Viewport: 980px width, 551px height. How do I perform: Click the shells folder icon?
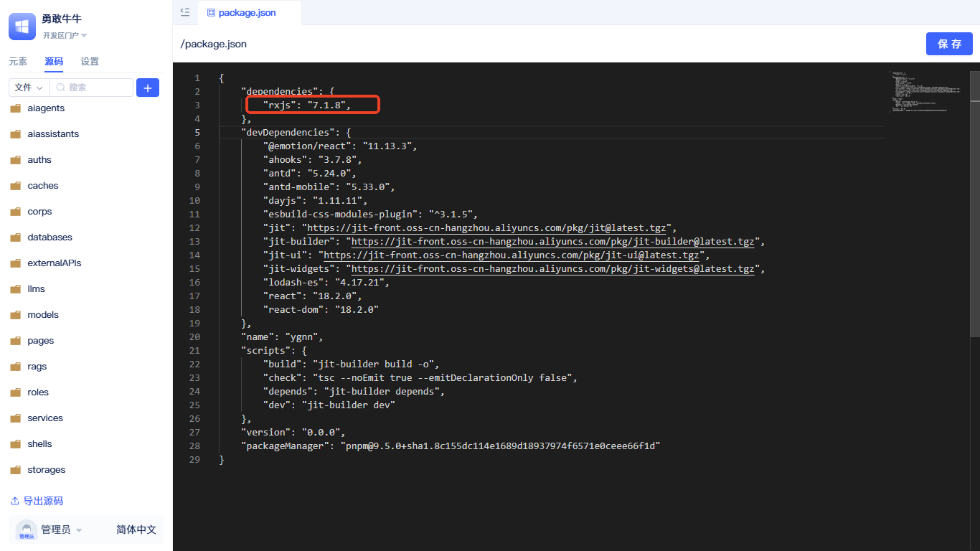(x=15, y=444)
